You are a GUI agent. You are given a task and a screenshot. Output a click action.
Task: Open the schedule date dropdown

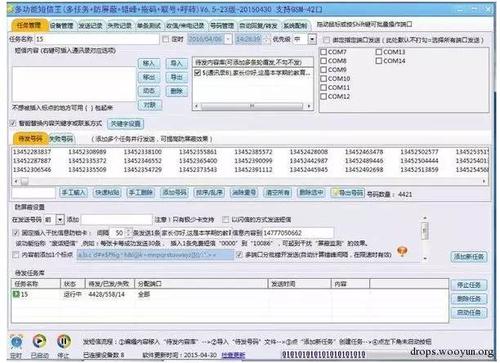pos(228,39)
